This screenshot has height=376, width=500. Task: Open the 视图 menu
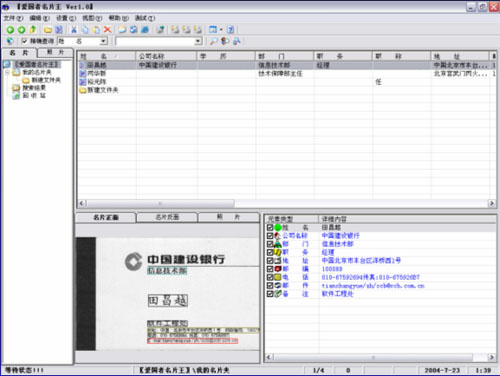tap(92, 18)
